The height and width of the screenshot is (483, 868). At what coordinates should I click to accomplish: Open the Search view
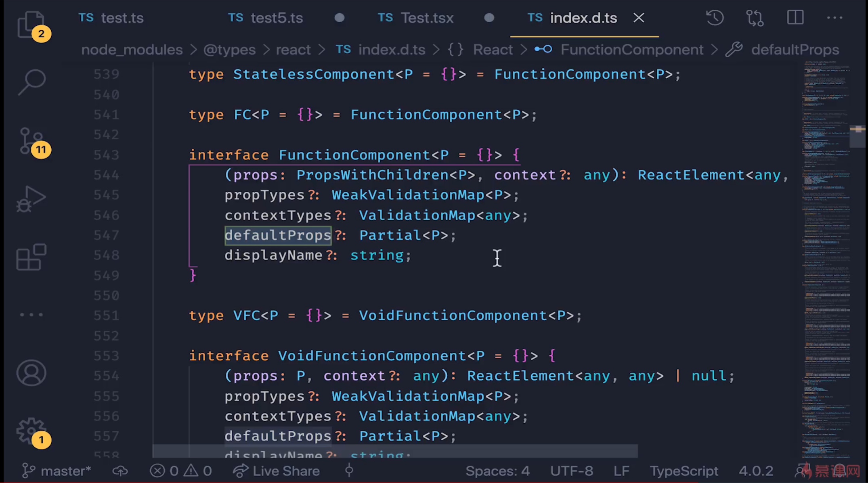pyautogui.click(x=31, y=82)
